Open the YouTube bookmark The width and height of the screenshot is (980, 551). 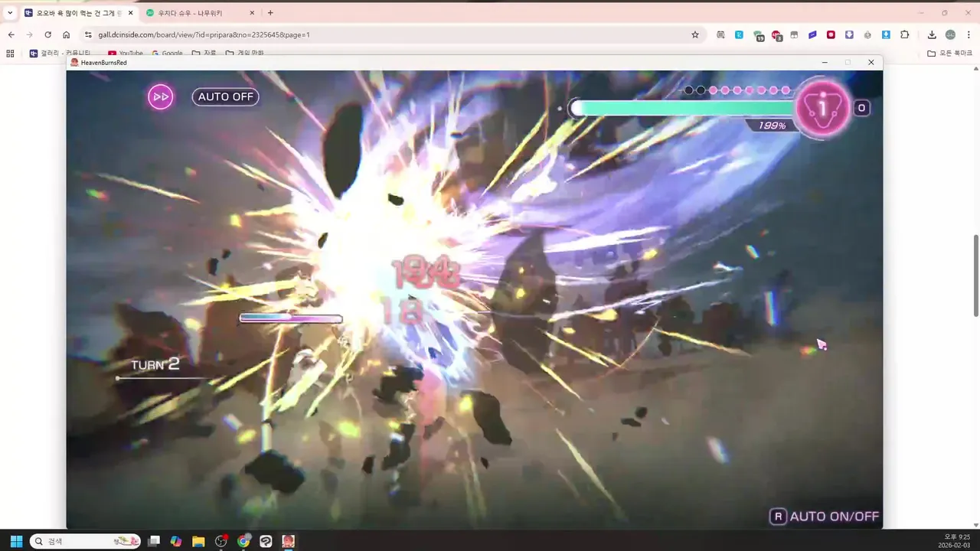(x=126, y=54)
